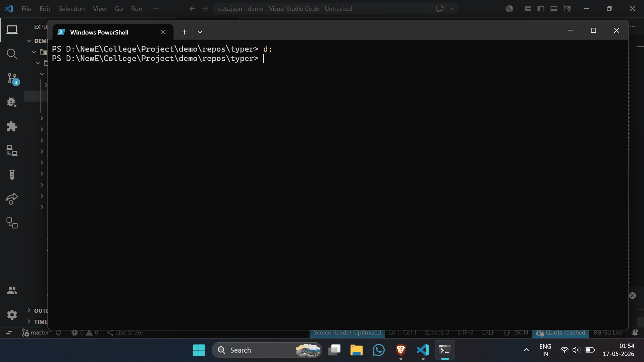Change indentation via Spaces: 2
644x362 pixels.
pos(437,333)
